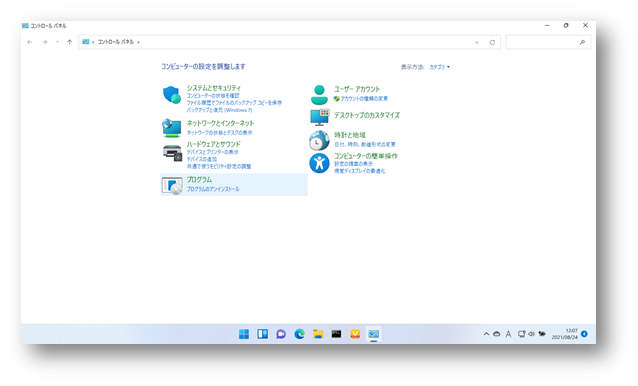Open the taskbar clock and date

coord(565,334)
